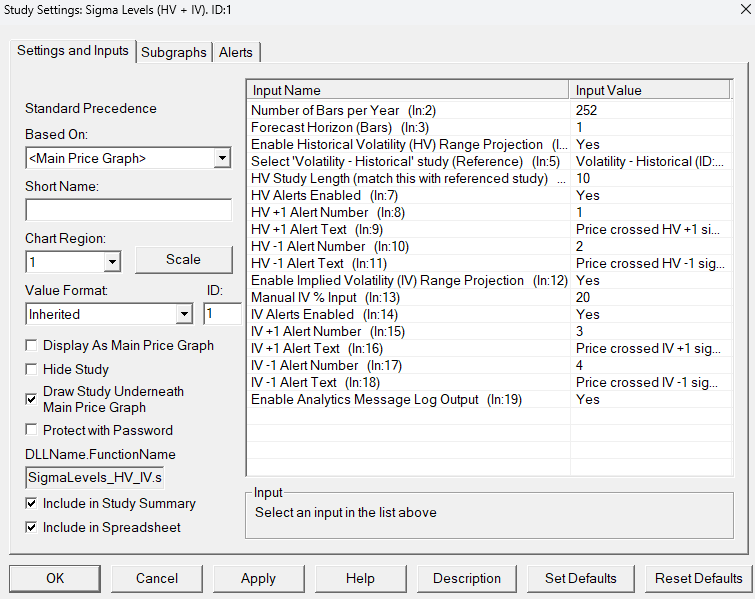755x599 pixels.
Task: Click 'Price crossed HV -1 sig...' value
Action: coord(650,263)
